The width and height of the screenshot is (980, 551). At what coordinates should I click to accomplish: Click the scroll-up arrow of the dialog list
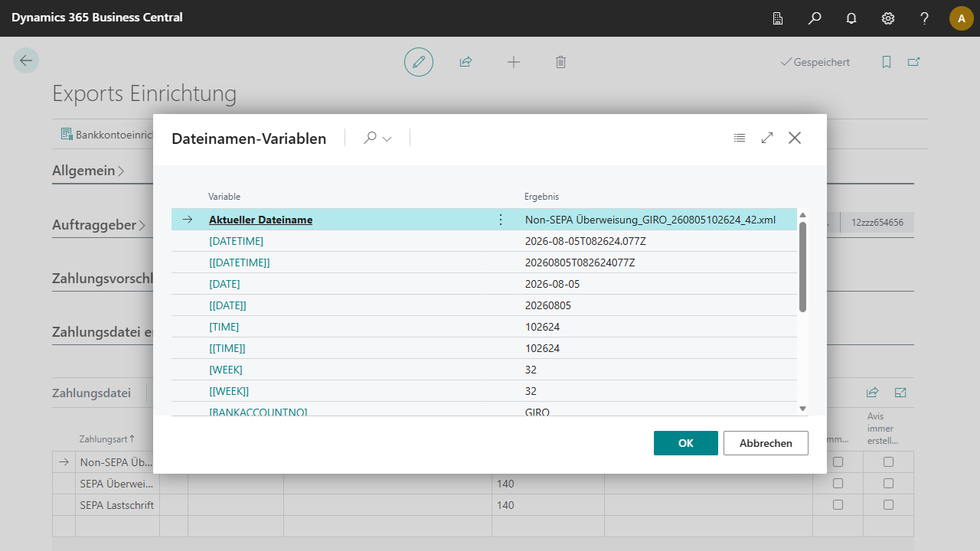802,215
